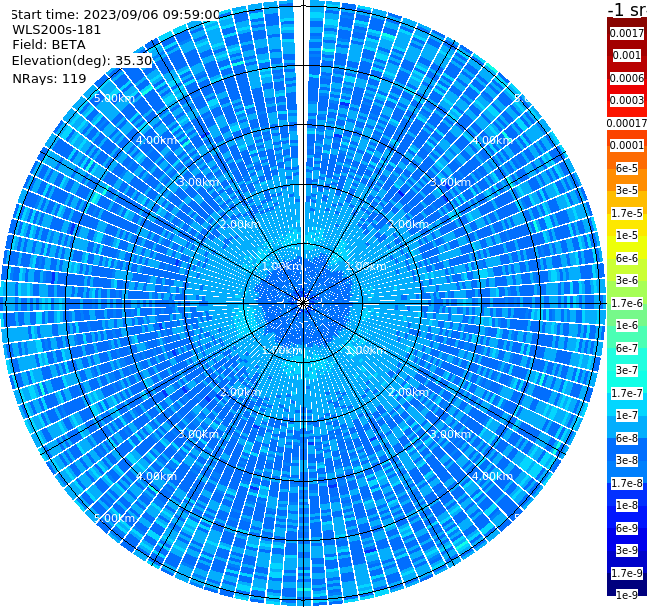Select the "WLS200s-181" instrument label
Screen dimensions: 647x607
coord(57,30)
